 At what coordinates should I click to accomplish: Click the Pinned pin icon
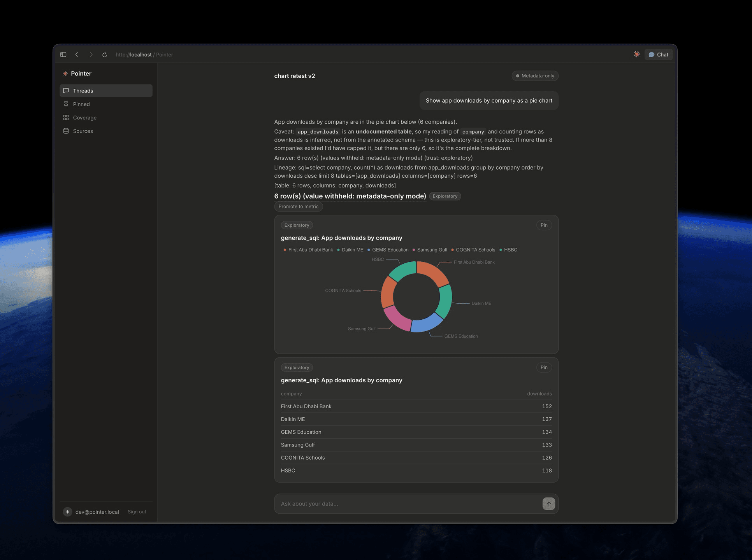point(66,104)
